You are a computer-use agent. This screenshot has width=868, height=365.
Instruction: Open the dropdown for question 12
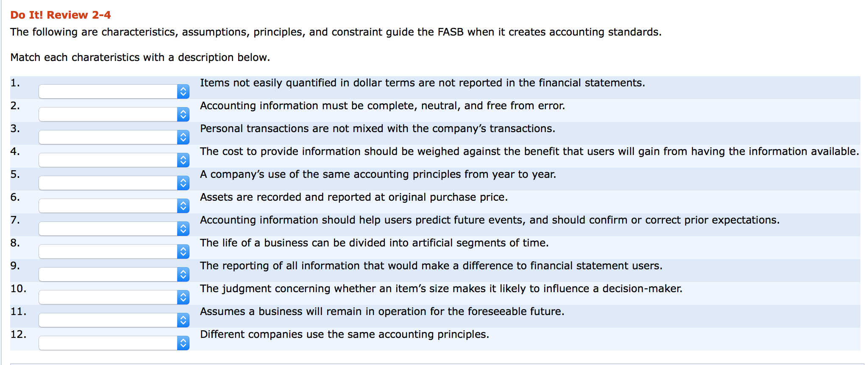tap(114, 343)
